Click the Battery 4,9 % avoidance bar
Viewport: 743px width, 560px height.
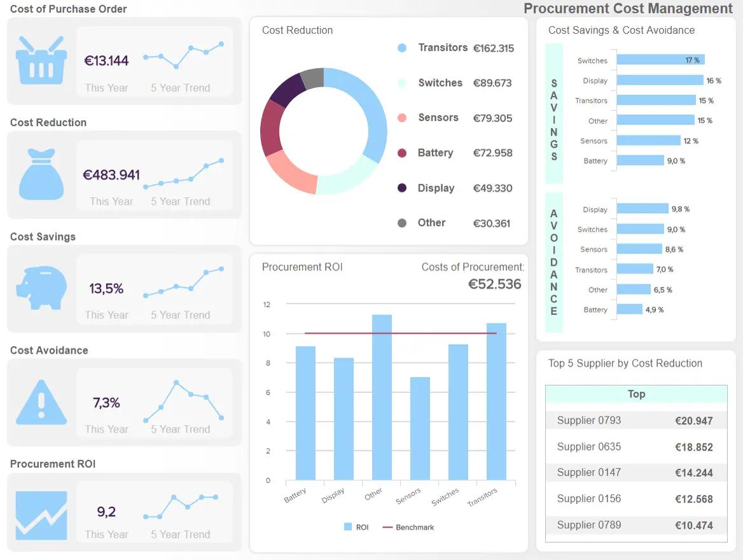point(629,309)
